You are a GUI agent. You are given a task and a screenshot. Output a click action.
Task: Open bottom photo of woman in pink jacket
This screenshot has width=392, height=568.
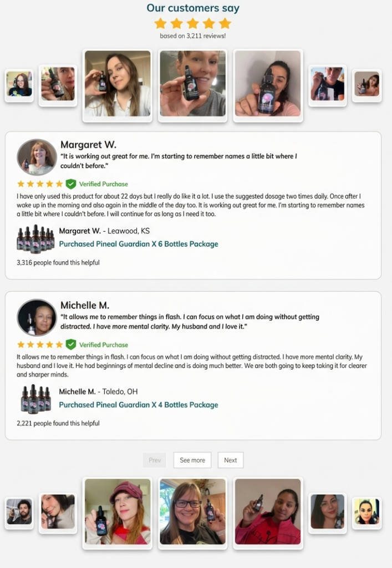click(268, 512)
